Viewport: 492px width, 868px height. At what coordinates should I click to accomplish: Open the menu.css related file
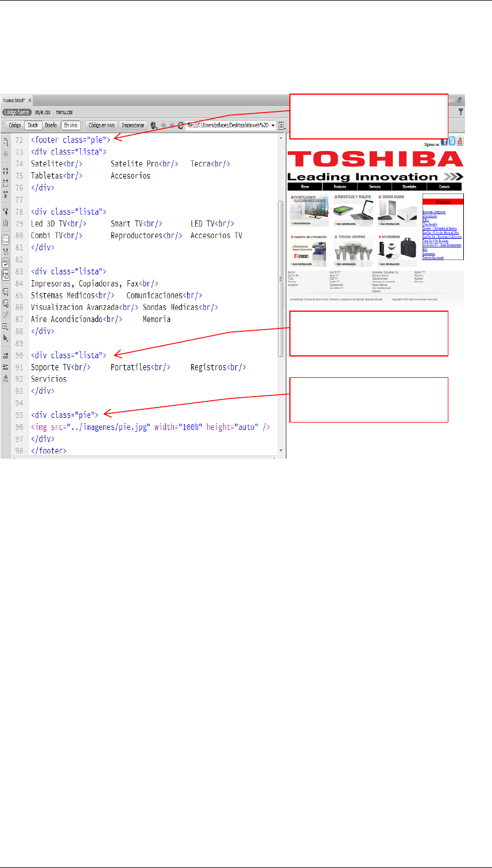coord(64,113)
